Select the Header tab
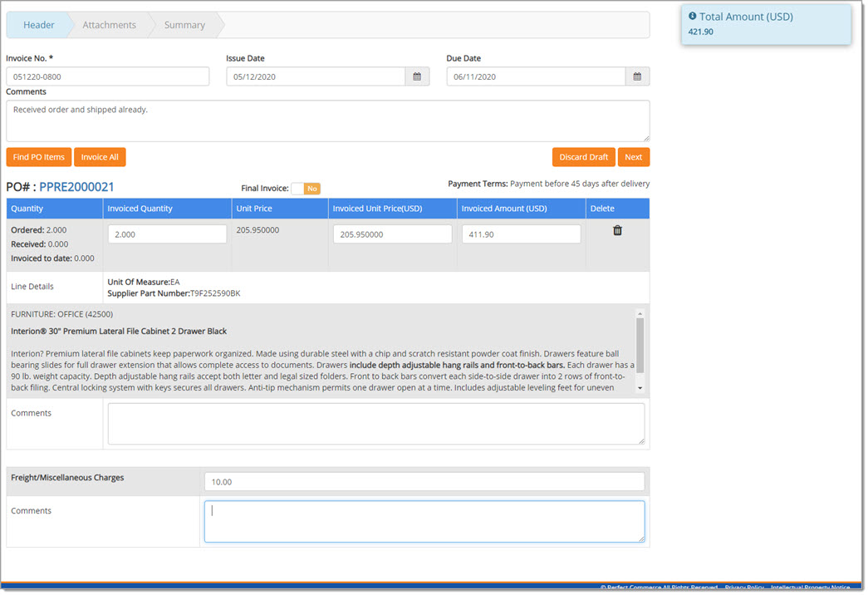The image size is (868, 595). [x=38, y=25]
